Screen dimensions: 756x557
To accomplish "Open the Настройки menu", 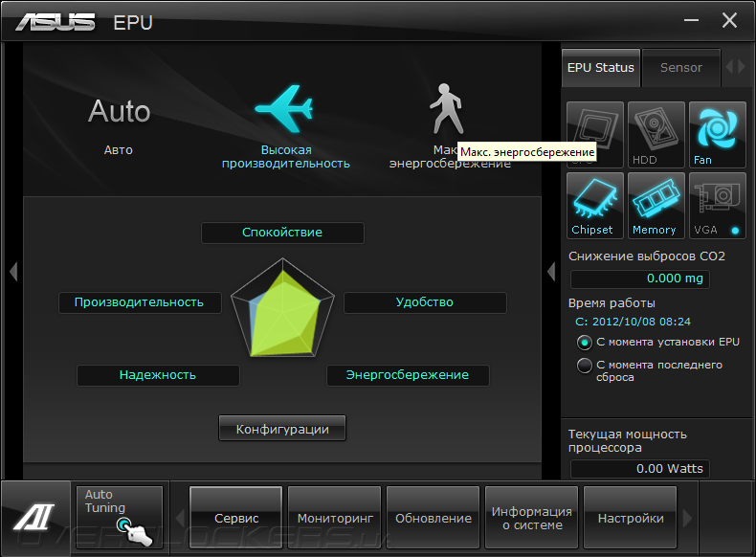I will [631, 517].
